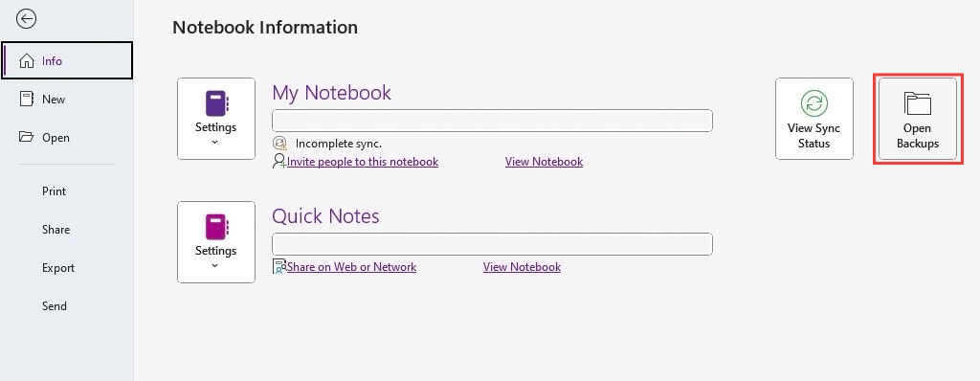Click the Incomplete sync warning icon
Image resolution: width=980 pixels, height=381 pixels.
pos(279,144)
